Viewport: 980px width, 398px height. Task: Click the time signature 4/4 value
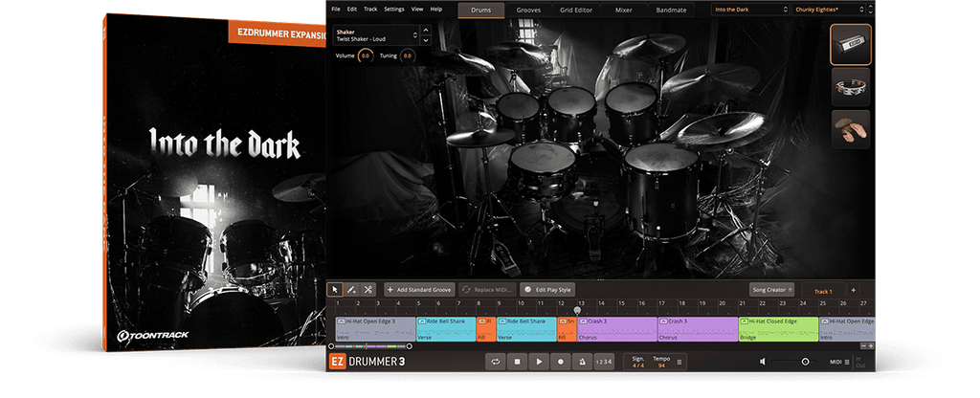(638, 365)
